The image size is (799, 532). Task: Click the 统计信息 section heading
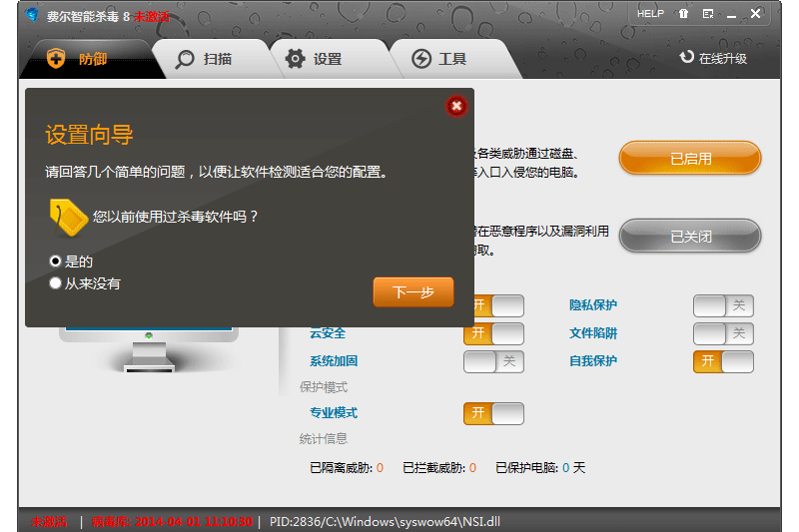tap(323, 438)
